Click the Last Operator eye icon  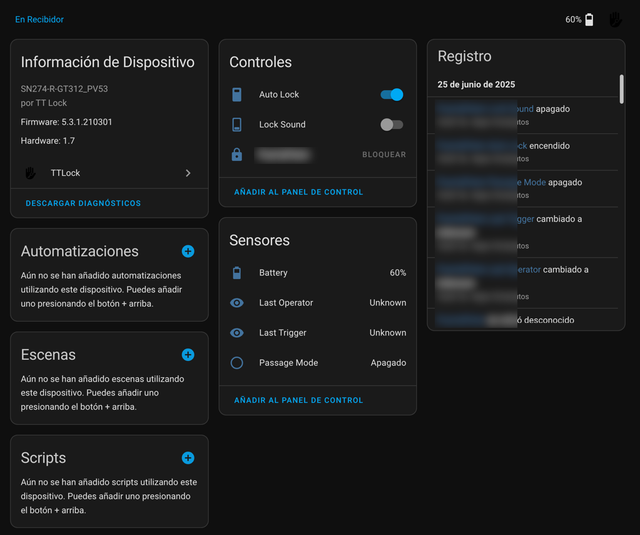click(x=237, y=303)
